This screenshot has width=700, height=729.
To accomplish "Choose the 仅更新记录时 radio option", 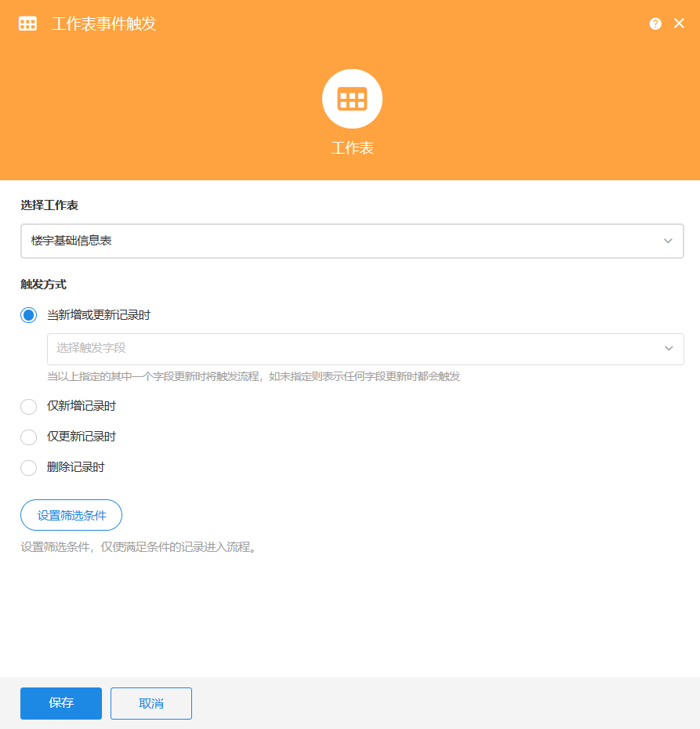I will pyautogui.click(x=28, y=437).
